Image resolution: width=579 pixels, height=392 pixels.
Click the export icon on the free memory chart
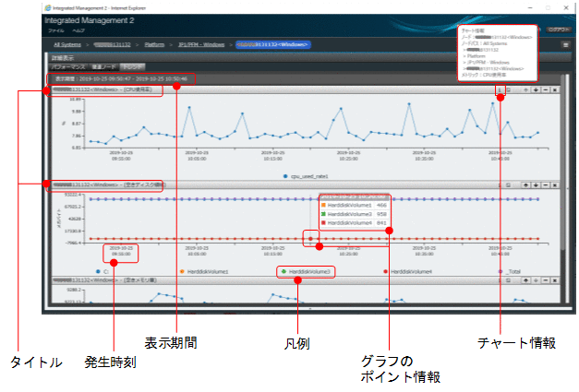509,280
